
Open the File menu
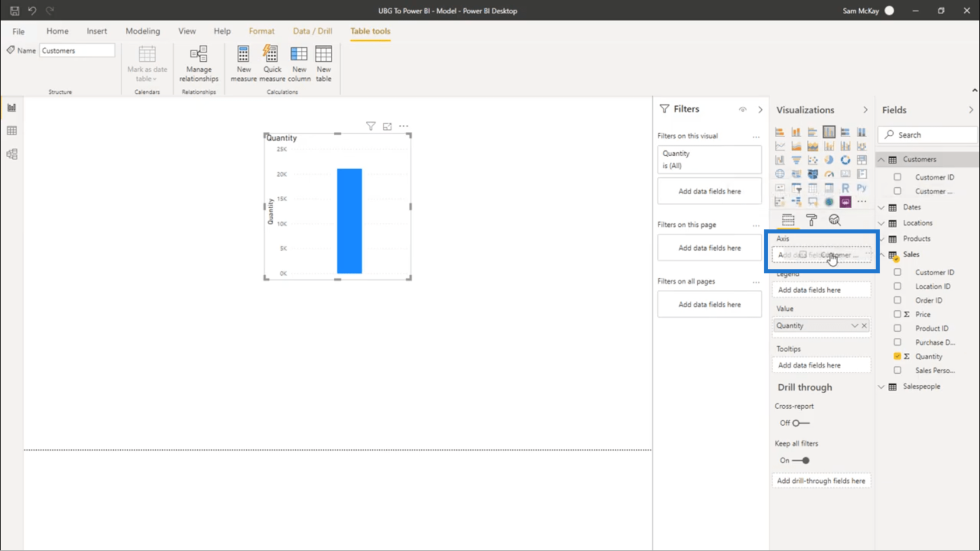click(x=19, y=31)
